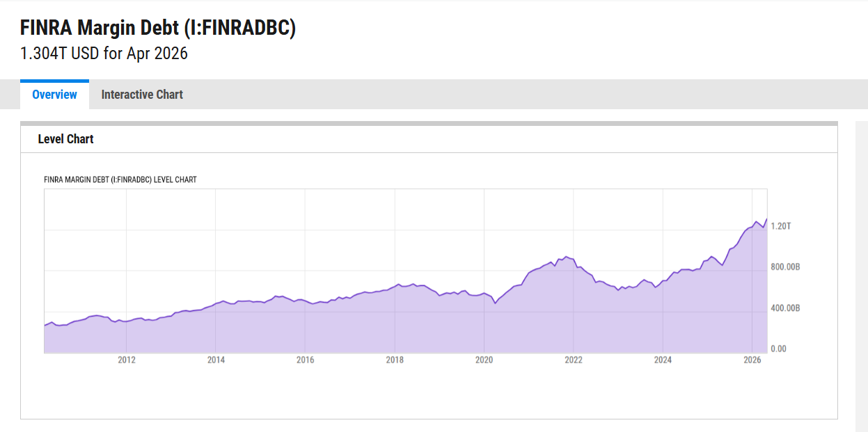The width and height of the screenshot is (868, 432).
Task: Click the 2012 label on the x-axis
Action: (127, 360)
